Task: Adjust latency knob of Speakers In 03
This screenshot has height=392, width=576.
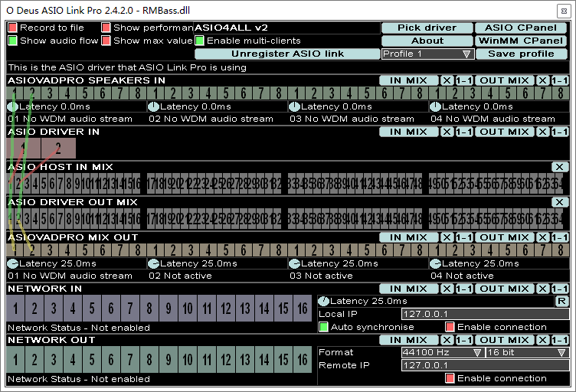Action: tap(294, 107)
